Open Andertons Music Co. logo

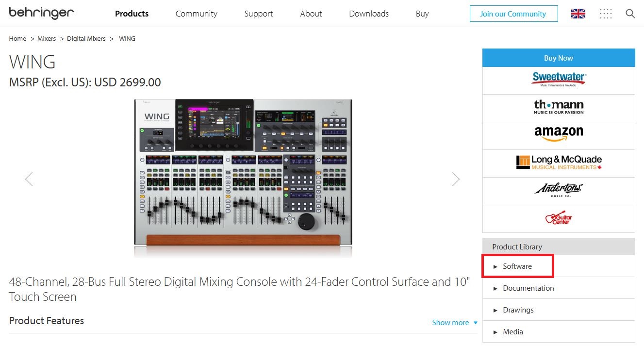[559, 190]
